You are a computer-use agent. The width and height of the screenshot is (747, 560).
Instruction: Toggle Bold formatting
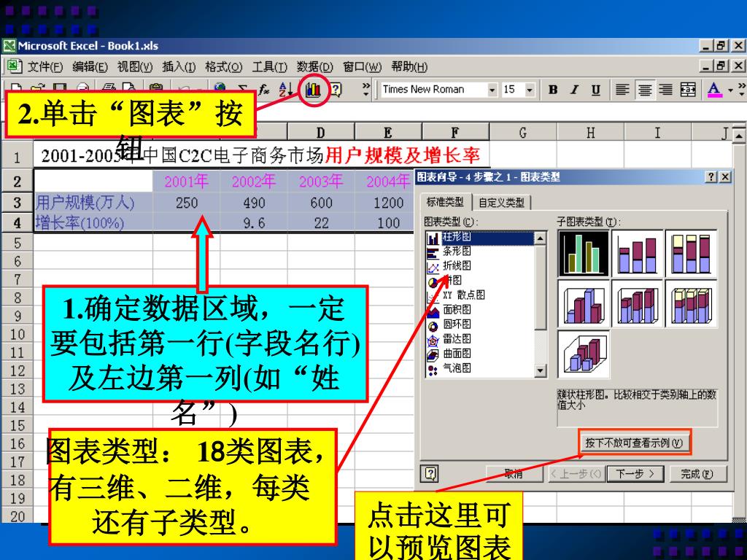click(x=553, y=90)
